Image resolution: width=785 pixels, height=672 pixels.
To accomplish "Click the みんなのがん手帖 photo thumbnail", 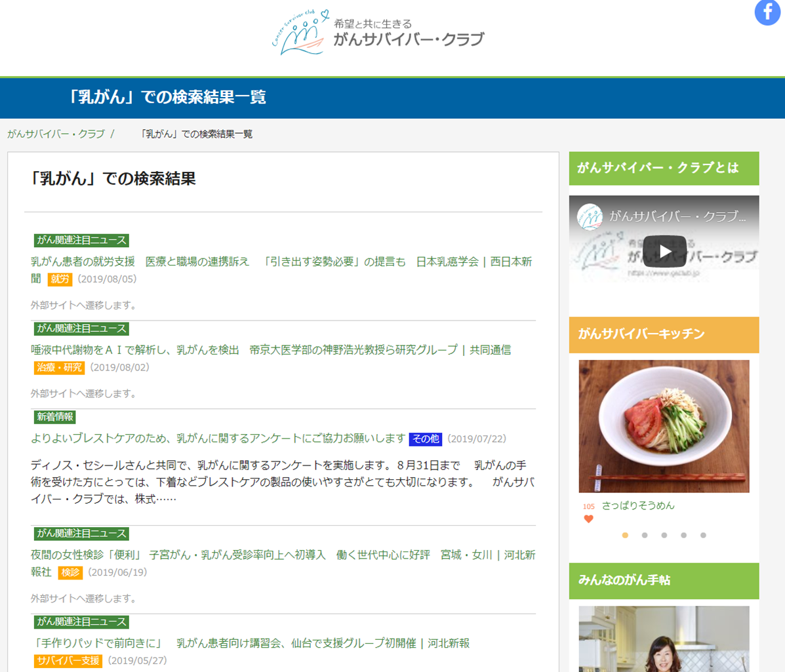I will 664,639.
